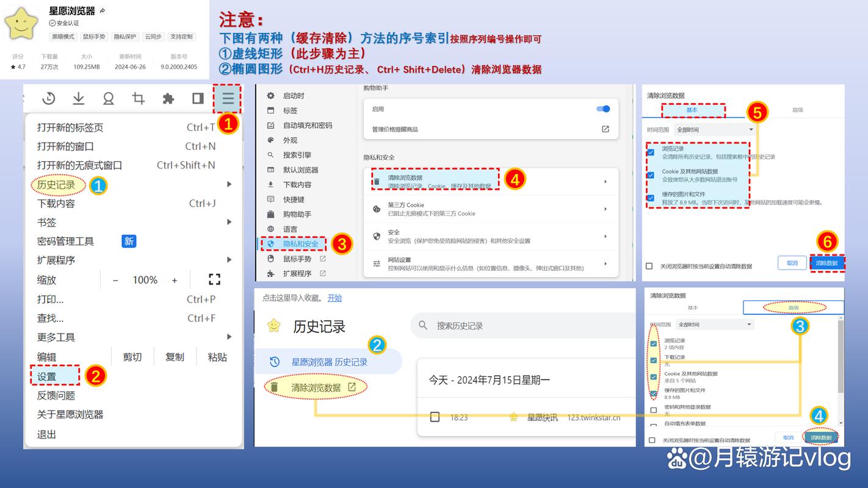Click the shield icon in the 安全 row
The image size is (868, 488).
click(377, 236)
